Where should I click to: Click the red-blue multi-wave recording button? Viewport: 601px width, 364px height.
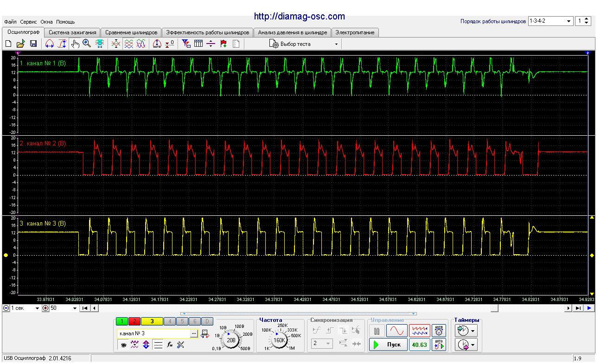tap(419, 331)
